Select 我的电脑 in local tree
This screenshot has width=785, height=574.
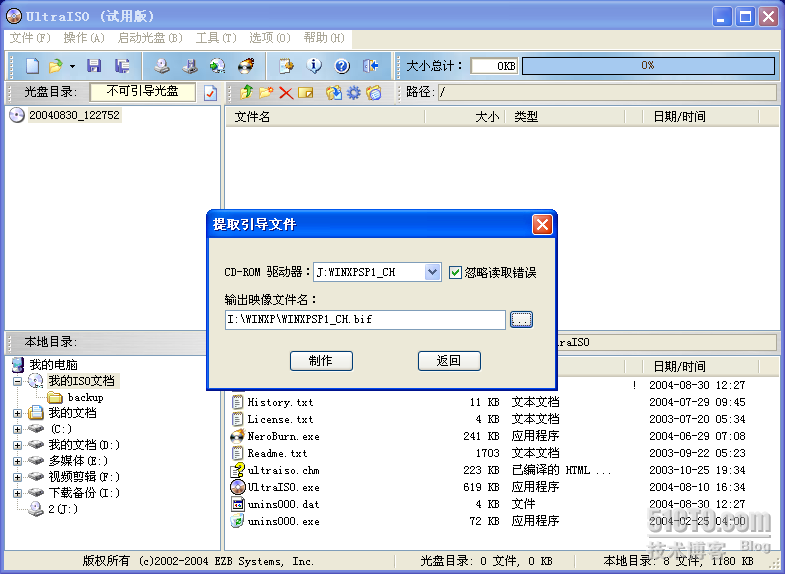(x=53, y=365)
